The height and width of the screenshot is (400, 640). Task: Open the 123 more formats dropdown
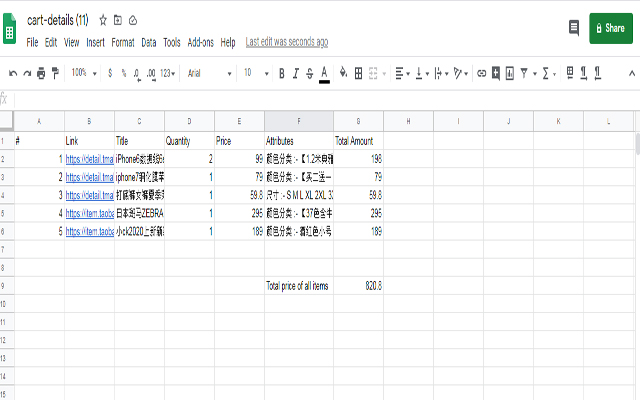click(x=167, y=73)
